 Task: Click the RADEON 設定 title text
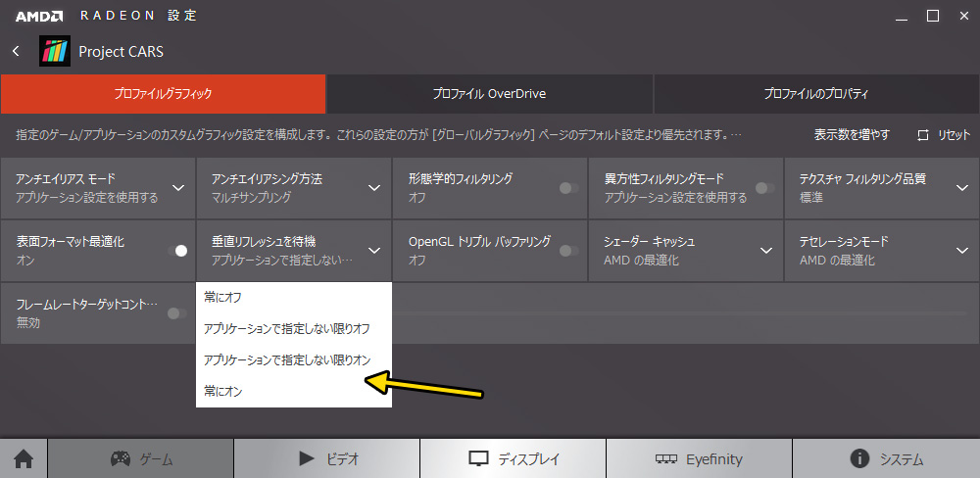139,17
